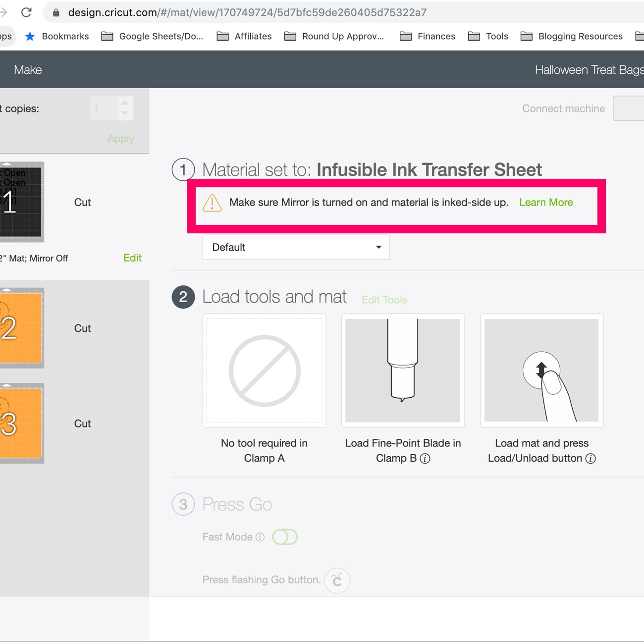Click the project copies number field

(x=104, y=108)
